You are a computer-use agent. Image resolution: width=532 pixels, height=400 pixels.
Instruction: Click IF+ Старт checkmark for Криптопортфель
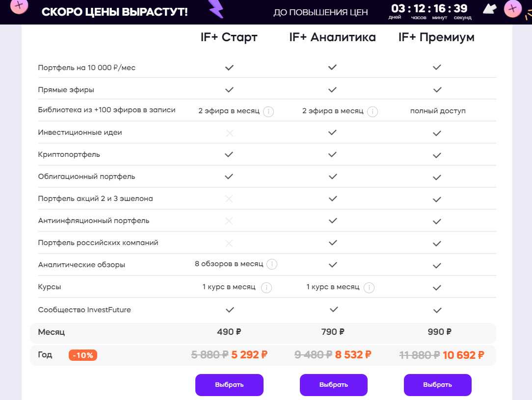[x=229, y=154]
